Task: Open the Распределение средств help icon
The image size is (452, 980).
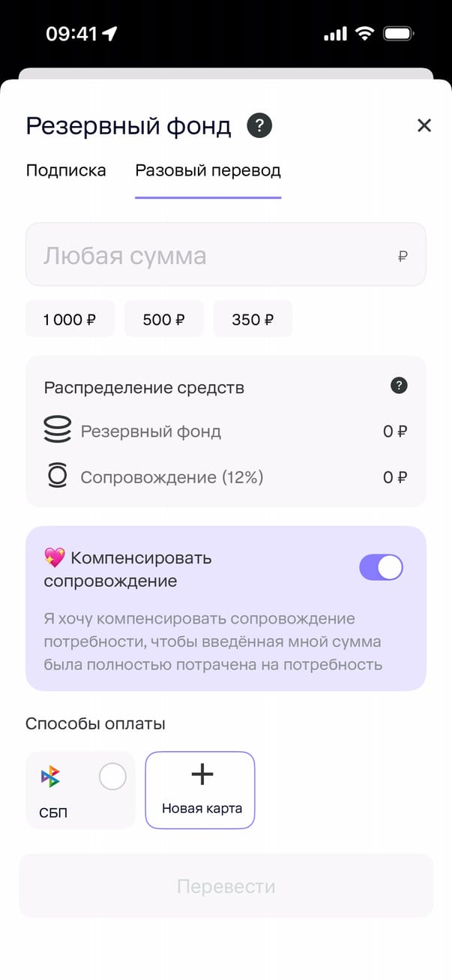Action: click(400, 386)
